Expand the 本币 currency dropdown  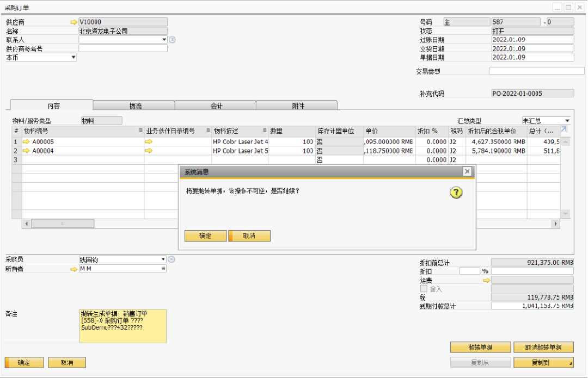pos(73,57)
